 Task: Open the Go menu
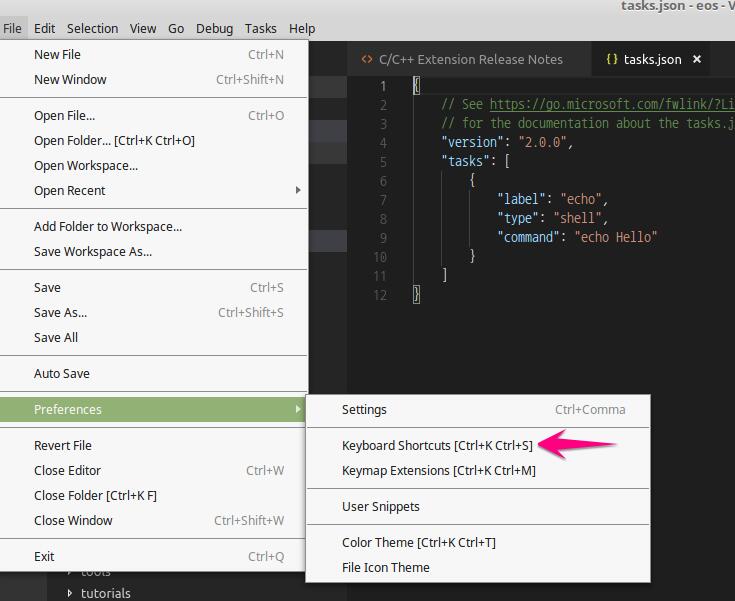click(x=176, y=29)
